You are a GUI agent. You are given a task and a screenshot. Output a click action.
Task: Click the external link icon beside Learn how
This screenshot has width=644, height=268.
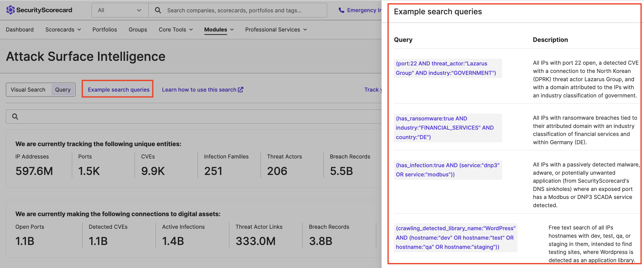coord(240,90)
